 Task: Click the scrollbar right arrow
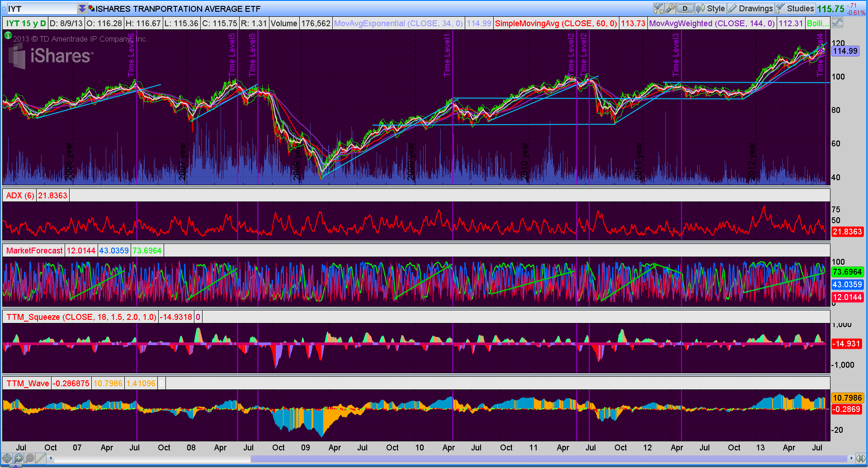tap(852, 458)
